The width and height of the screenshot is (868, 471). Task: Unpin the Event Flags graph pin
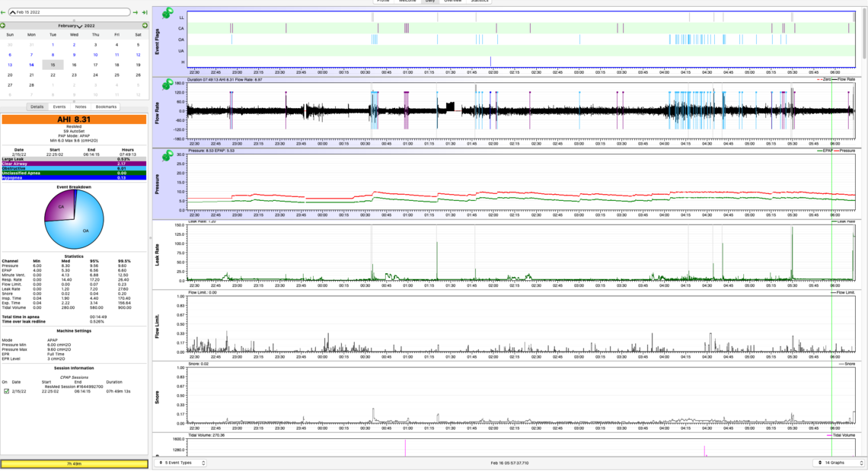pyautogui.click(x=167, y=13)
